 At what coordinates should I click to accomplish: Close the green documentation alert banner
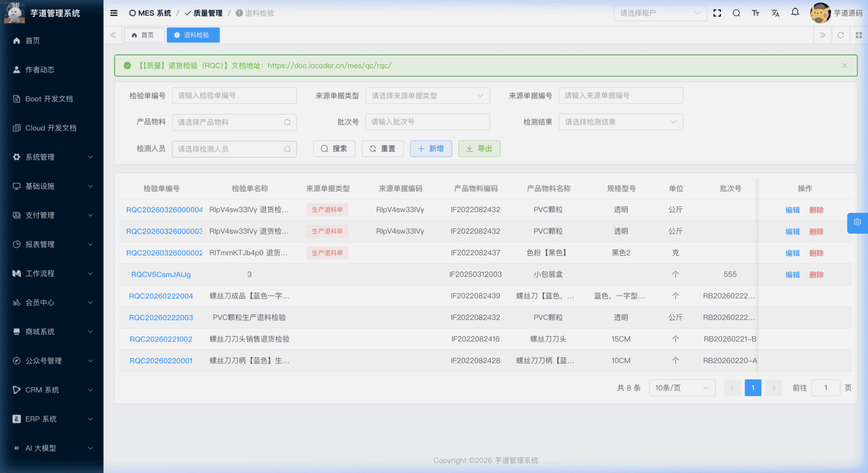click(844, 66)
